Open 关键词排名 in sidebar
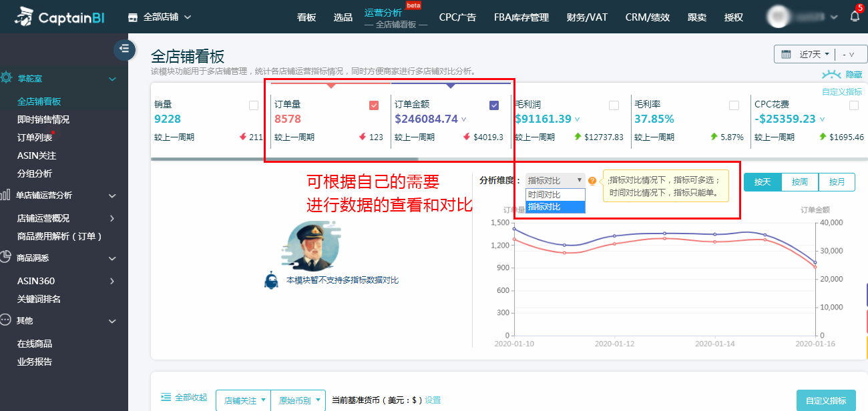Screen dimensions: 868x411 (x=39, y=299)
